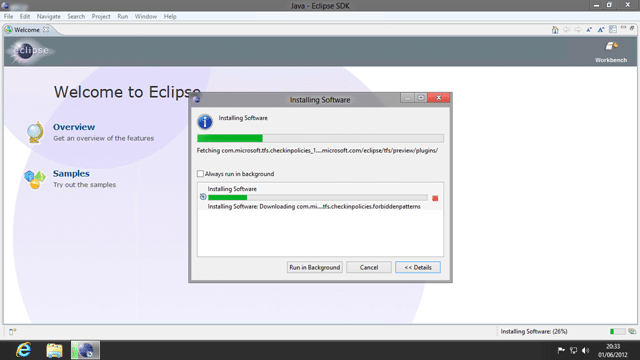Stop the install job with red square
The image size is (640, 360).
[x=435, y=198]
